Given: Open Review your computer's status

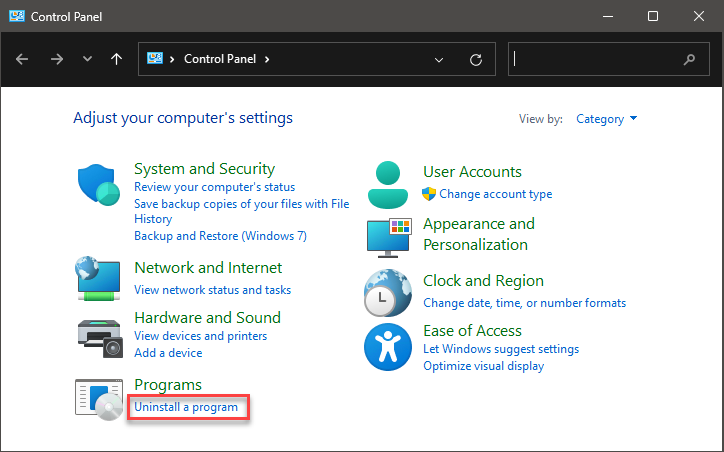Looking at the screenshot, I should tap(214, 187).
